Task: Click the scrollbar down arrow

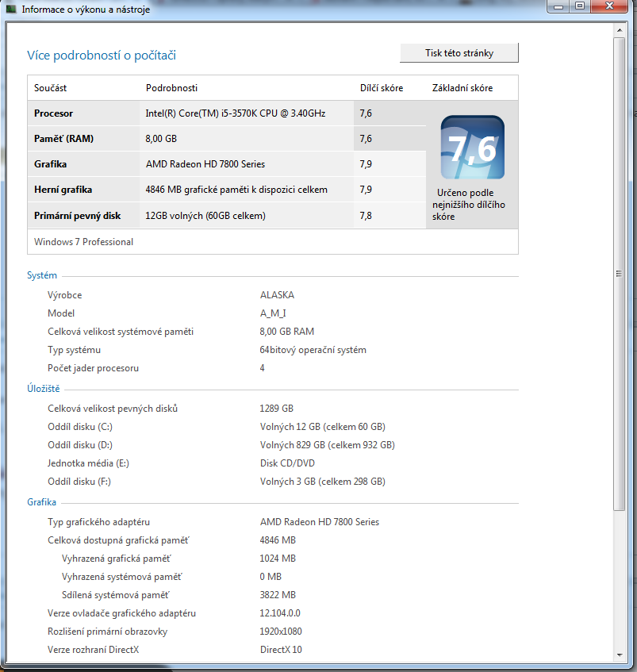Action: 620,655
